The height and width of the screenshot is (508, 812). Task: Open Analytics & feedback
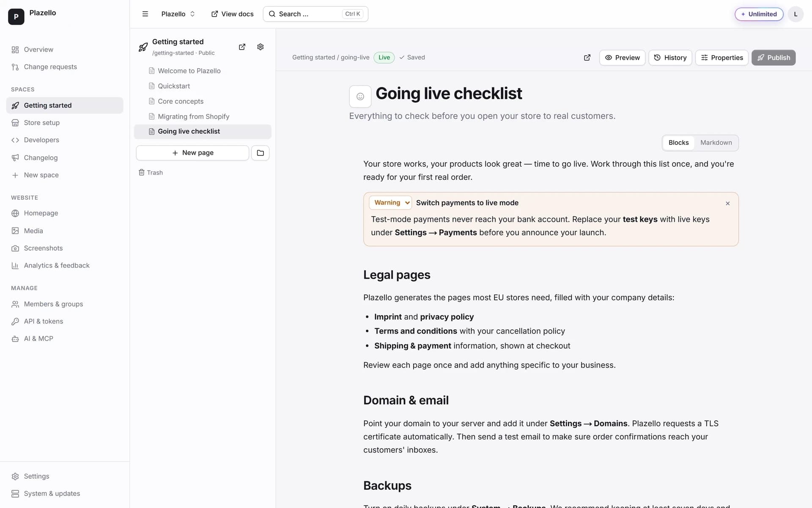point(65,266)
